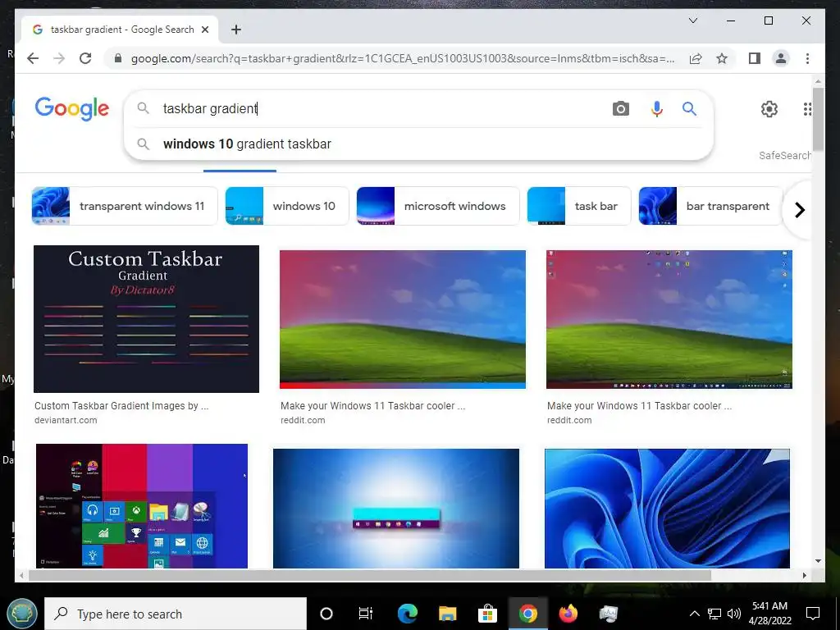Open the Chrome side panel
The width and height of the screenshot is (840, 630).
tap(755, 58)
